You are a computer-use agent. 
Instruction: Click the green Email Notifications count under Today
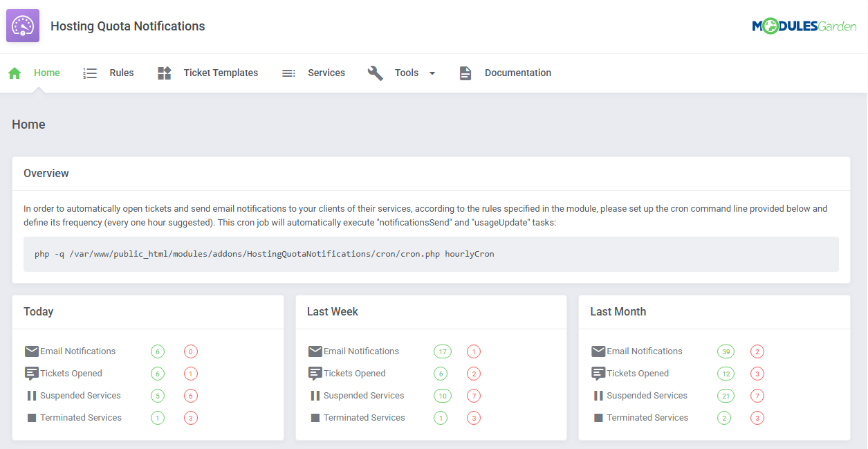click(x=157, y=351)
